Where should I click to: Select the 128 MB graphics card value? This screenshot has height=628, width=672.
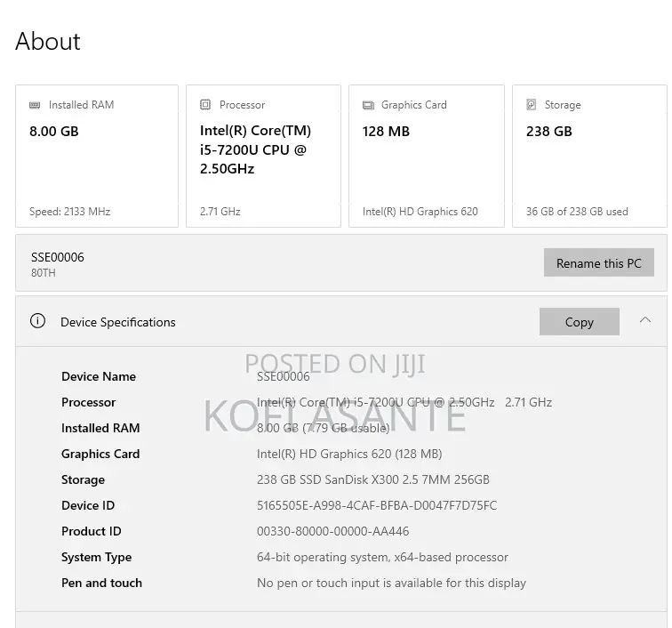(x=386, y=132)
